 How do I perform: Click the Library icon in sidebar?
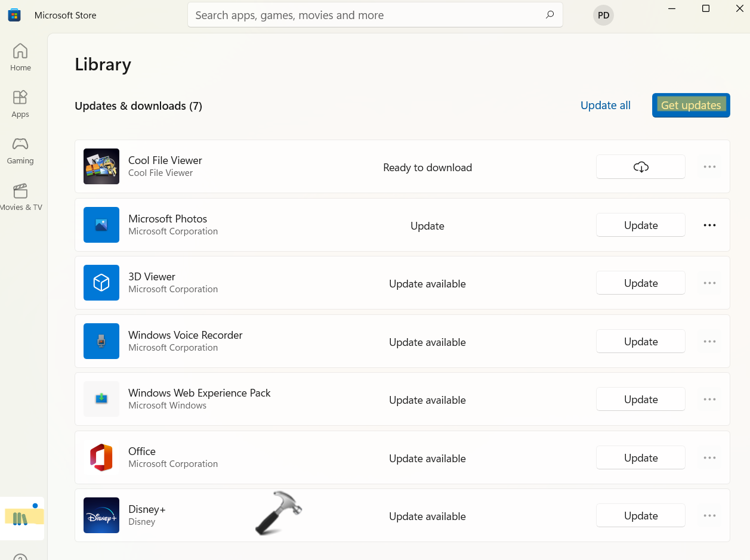pyautogui.click(x=21, y=518)
